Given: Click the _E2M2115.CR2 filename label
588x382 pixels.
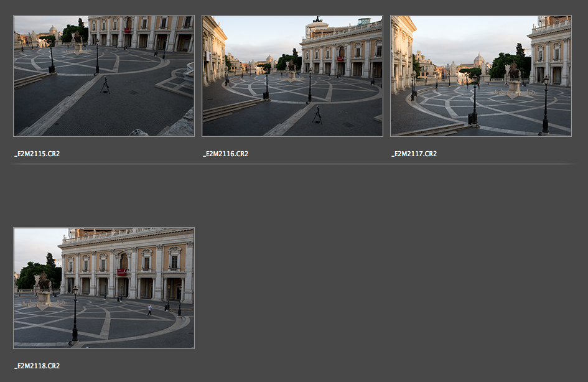Looking at the screenshot, I should click(37, 154).
